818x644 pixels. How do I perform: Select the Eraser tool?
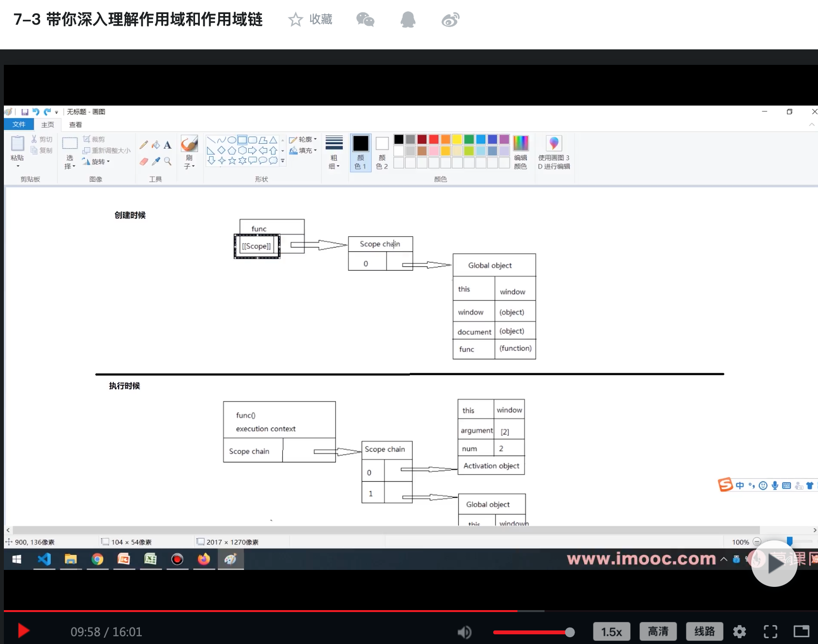(x=144, y=161)
